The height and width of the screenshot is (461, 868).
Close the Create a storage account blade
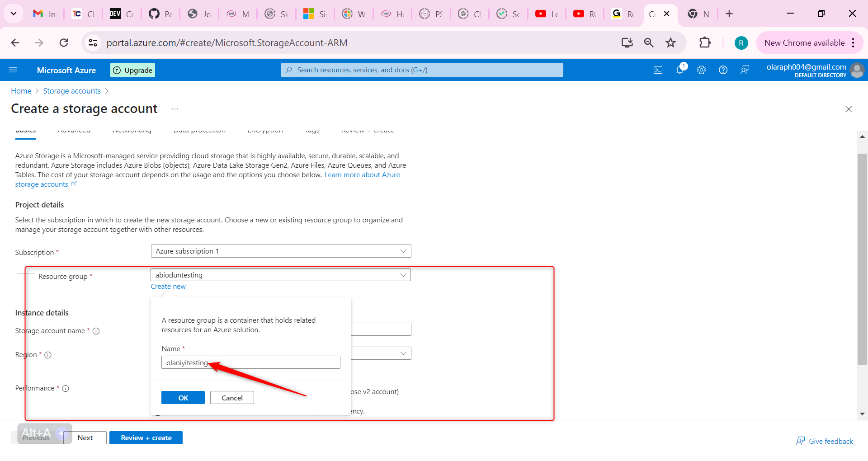(x=849, y=109)
